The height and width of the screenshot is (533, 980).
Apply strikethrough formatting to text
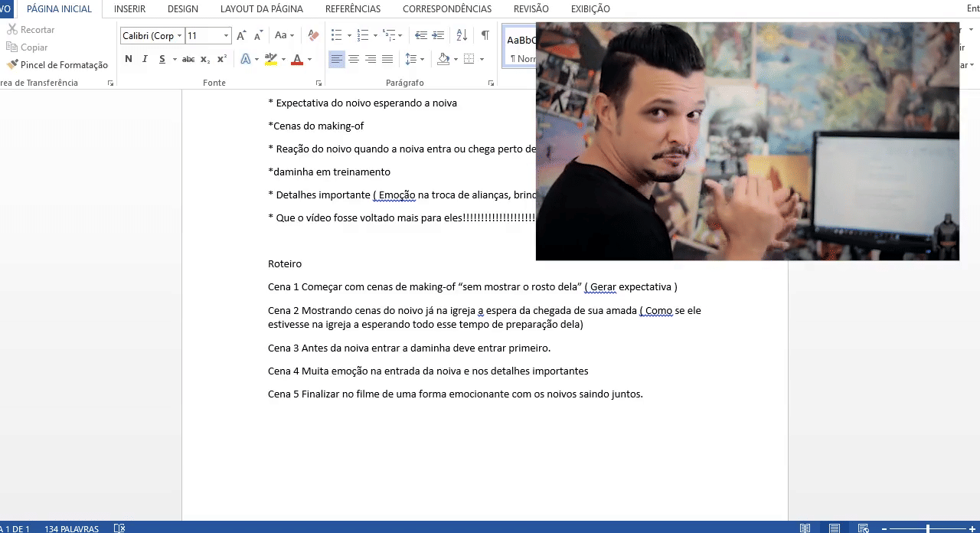pos(188,59)
